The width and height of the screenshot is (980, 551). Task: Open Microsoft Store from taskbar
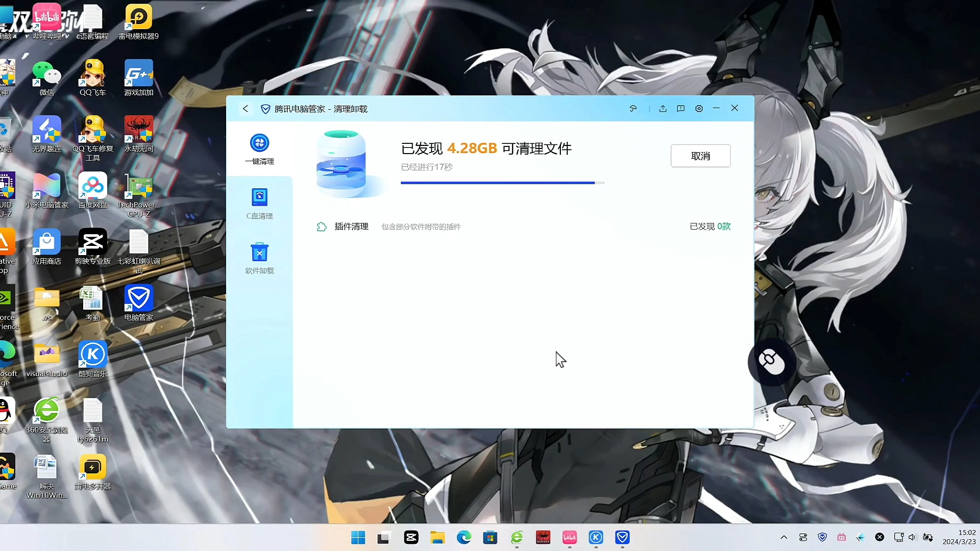pos(491,537)
